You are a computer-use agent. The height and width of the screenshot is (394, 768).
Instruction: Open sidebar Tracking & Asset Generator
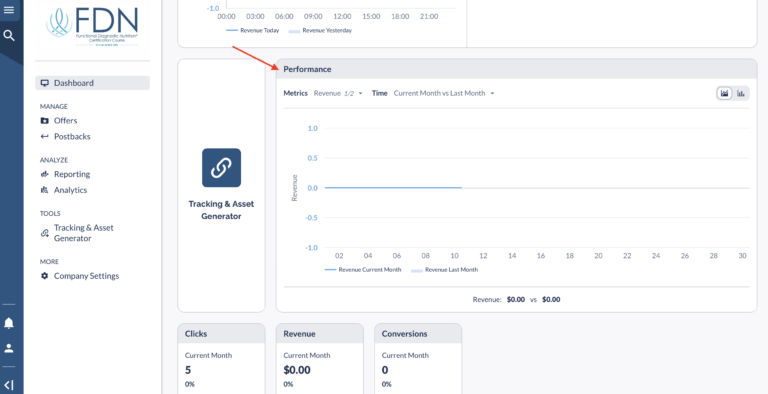point(83,233)
